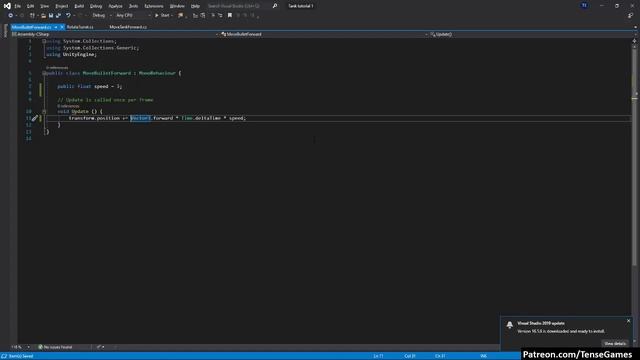The image size is (640, 360).
Task: Collapse the using directives outlining toggle
Action: 44,41
